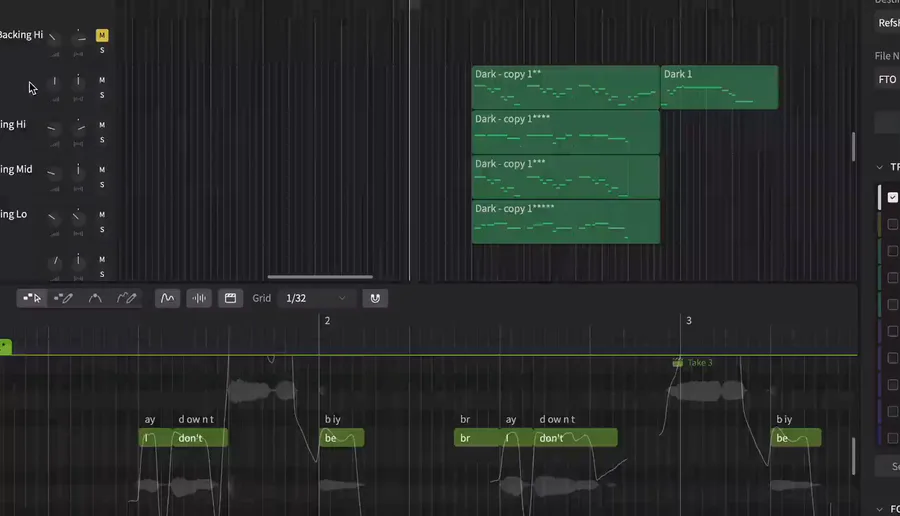Toggle the waveform display button

tap(199, 298)
